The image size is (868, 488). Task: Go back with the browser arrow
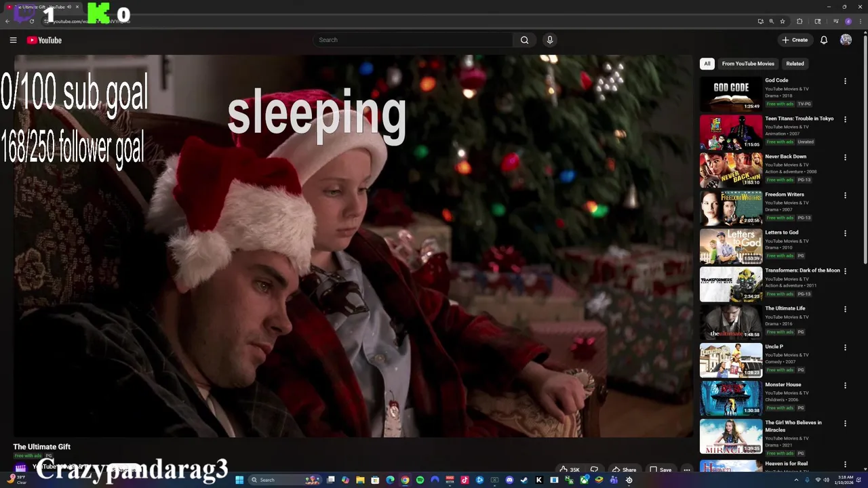[7, 21]
